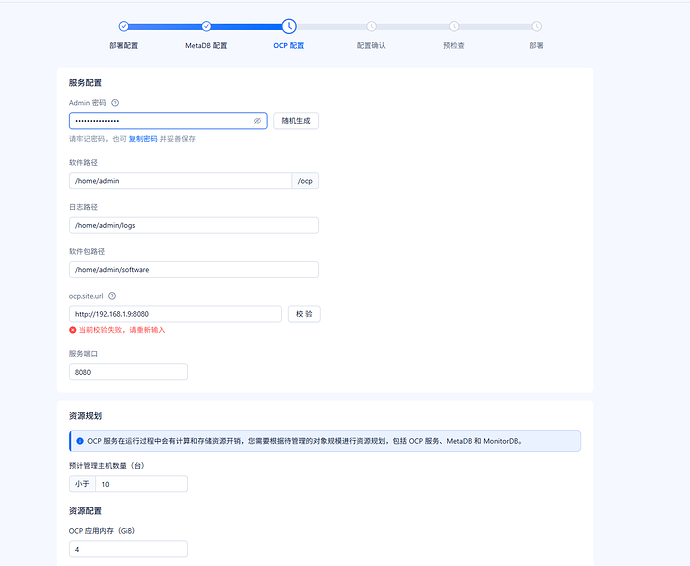Click help icon next to ocp.site.url
This screenshot has height=566, width=690.
tap(112, 296)
